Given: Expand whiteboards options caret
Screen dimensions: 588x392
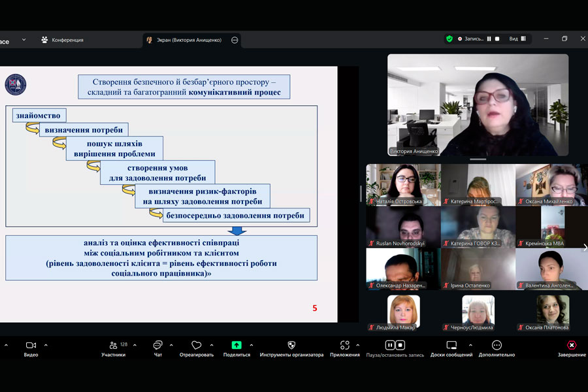Looking at the screenshot, I should [x=470, y=345].
